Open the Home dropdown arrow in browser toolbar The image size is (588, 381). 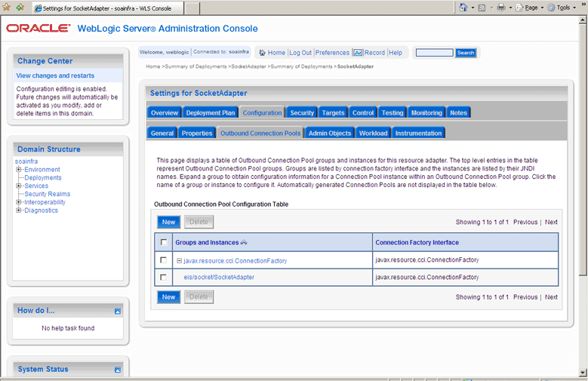point(473,8)
